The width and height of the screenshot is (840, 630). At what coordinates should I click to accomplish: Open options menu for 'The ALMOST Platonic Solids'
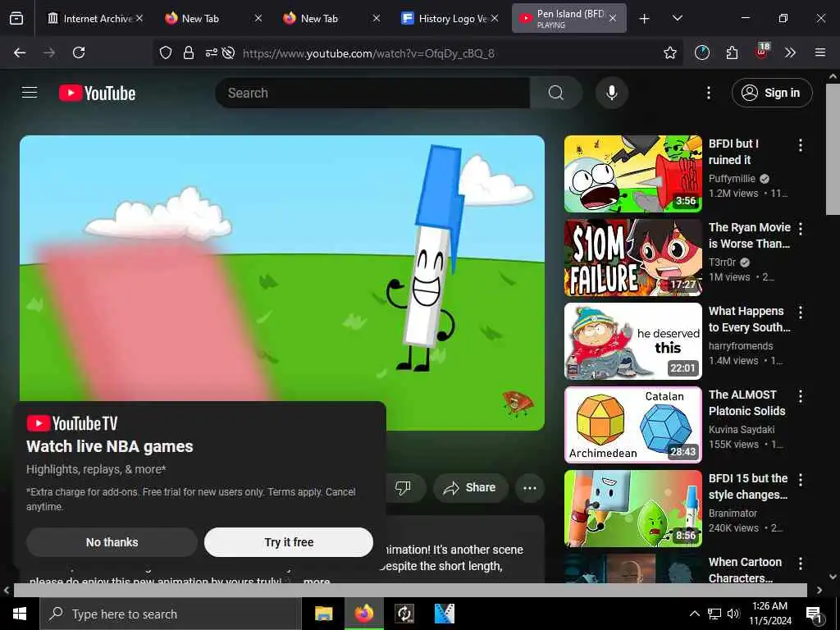tap(801, 396)
